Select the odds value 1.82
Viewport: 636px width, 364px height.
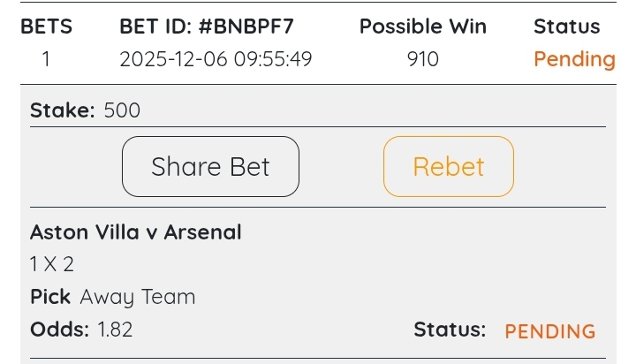click(x=115, y=330)
